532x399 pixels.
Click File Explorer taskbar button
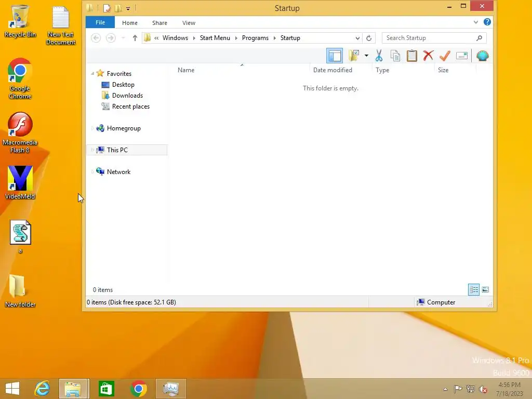click(73, 389)
